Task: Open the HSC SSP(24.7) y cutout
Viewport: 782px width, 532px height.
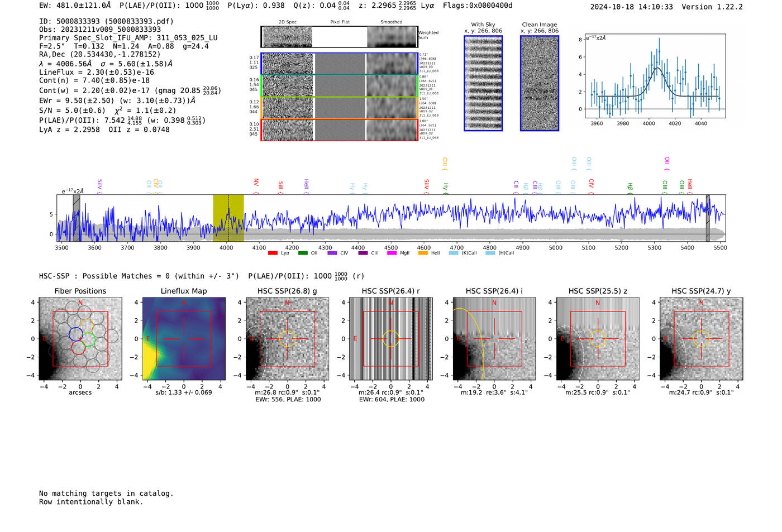Action: coord(702,339)
